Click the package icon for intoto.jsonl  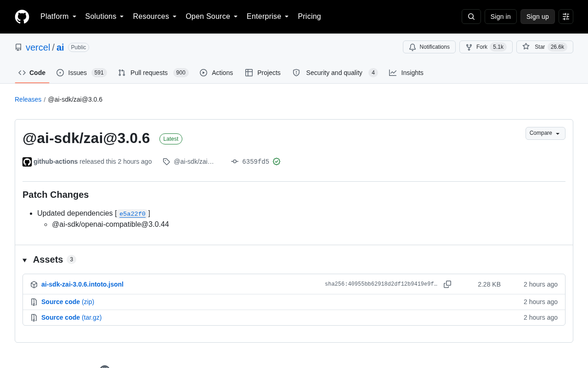point(34,285)
